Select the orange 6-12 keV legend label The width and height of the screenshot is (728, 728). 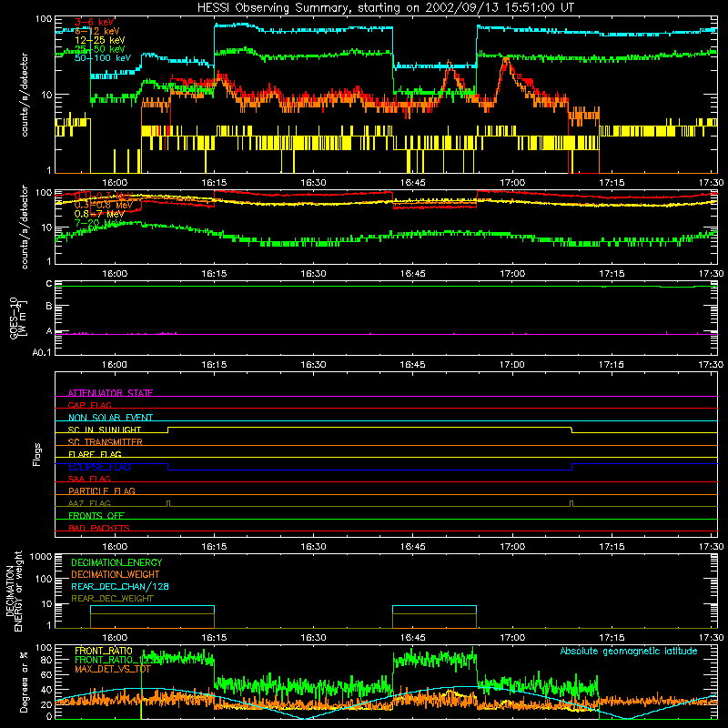pyautogui.click(x=97, y=31)
